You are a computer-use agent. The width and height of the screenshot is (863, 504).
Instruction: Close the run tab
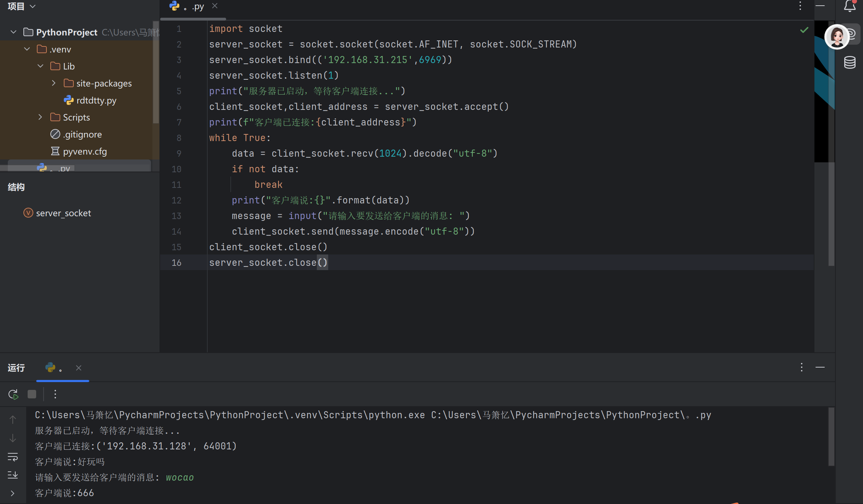[x=79, y=368]
